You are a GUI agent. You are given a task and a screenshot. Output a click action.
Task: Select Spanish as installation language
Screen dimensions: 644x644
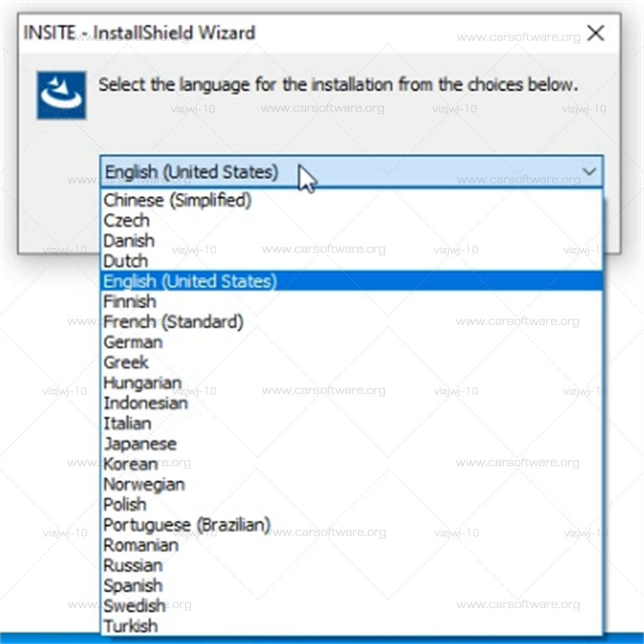pos(352,585)
